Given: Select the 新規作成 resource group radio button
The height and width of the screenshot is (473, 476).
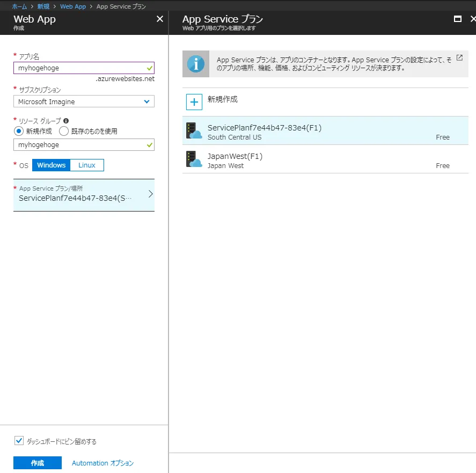Looking at the screenshot, I should [19, 131].
